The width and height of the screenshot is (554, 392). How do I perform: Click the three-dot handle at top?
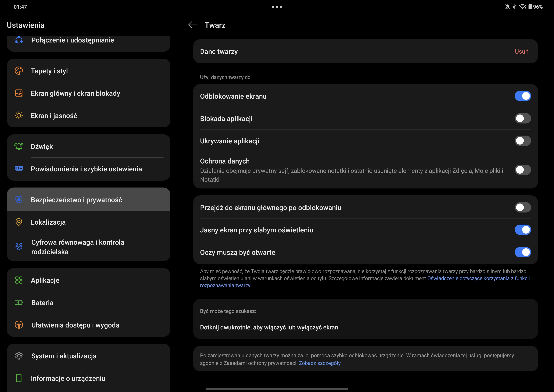pyautogui.click(x=277, y=7)
